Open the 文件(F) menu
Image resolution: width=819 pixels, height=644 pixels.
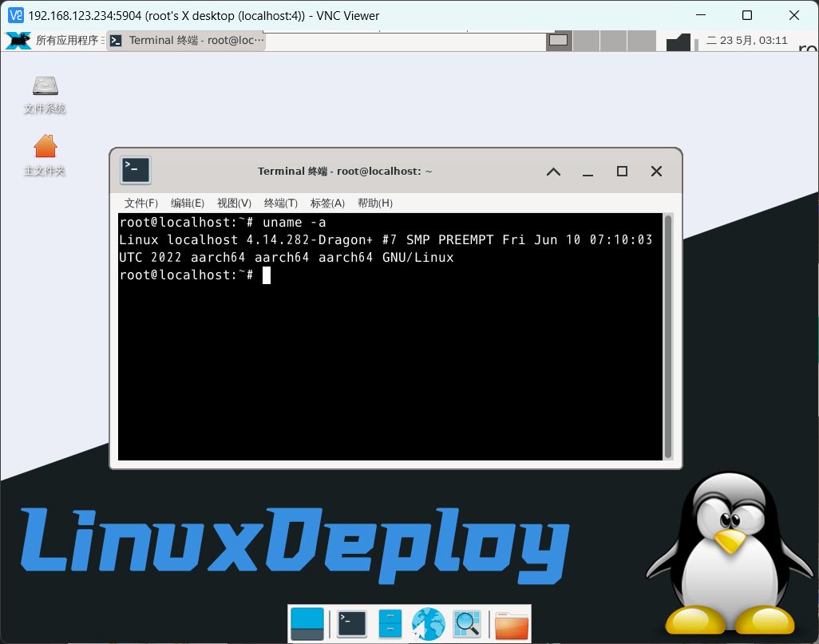[141, 203]
